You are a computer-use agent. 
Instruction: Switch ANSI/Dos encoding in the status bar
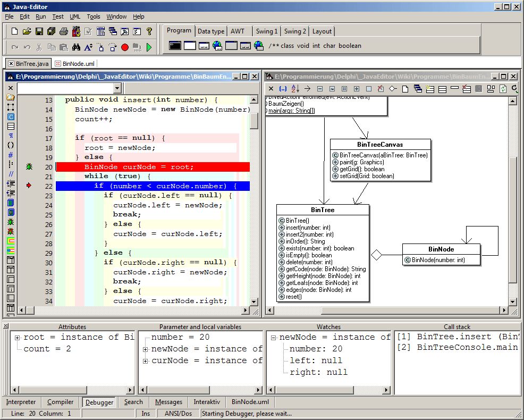[178, 413]
